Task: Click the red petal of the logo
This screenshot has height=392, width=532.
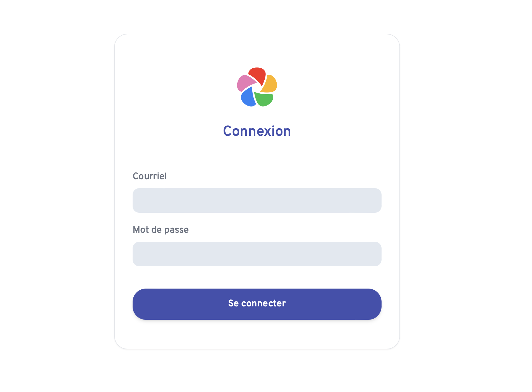Action: (x=257, y=74)
